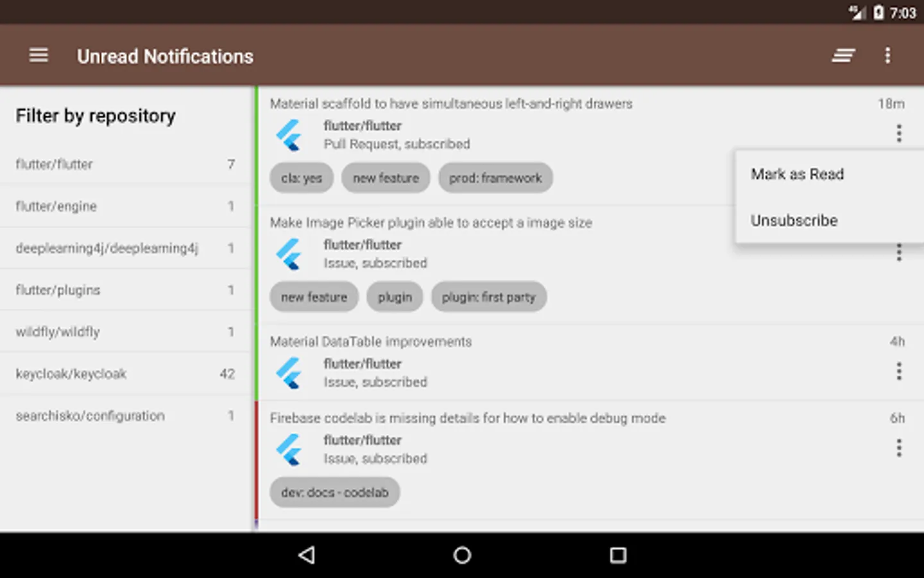Tap Flutter logo on Firebase codelab notification
The width and height of the screenshot is (924, 578).
coord(289,450)
